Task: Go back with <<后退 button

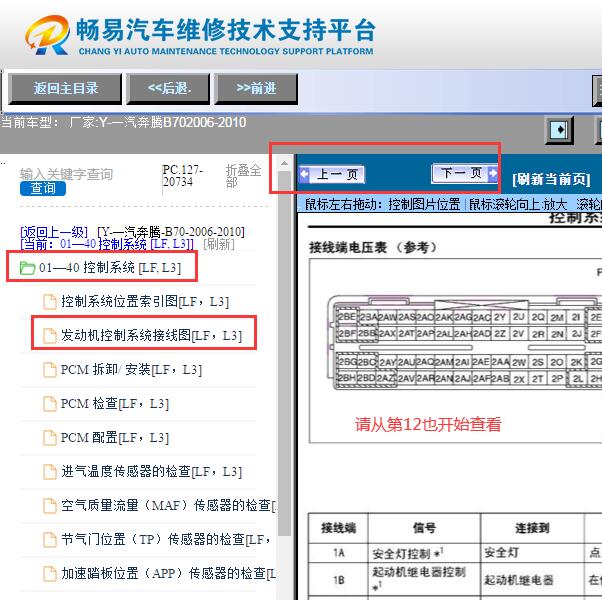Action: coord(169,89)
